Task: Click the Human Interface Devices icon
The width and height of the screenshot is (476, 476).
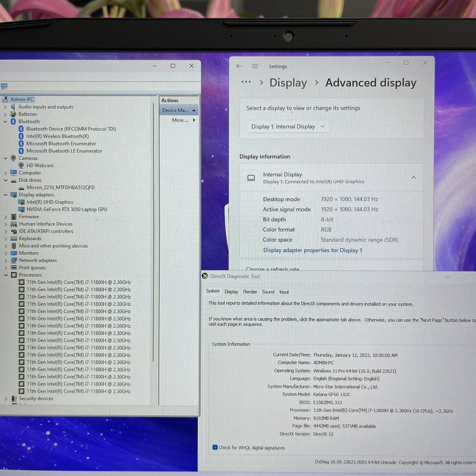Action: click(14, 224)
